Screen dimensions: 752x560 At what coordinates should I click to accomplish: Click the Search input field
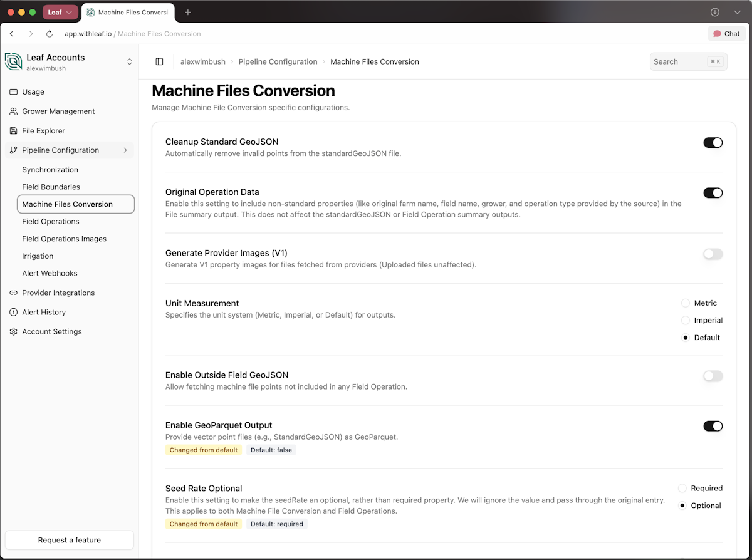679,61
